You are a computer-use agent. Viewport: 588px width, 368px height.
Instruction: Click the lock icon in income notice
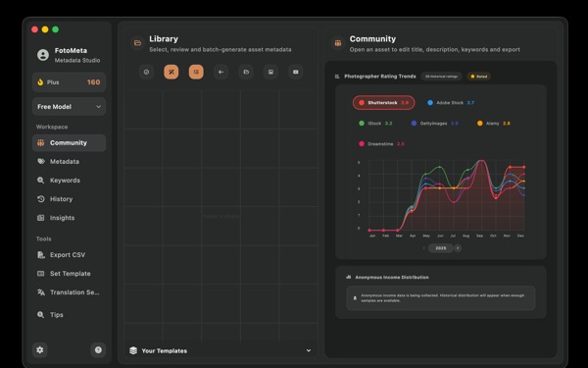pos(355,298)
